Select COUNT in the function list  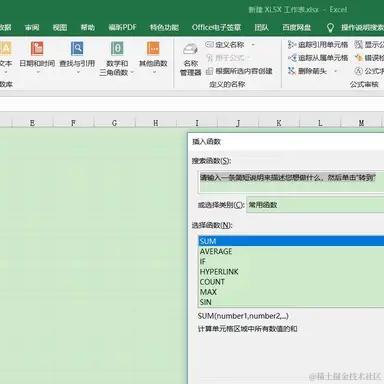point(291,282)
